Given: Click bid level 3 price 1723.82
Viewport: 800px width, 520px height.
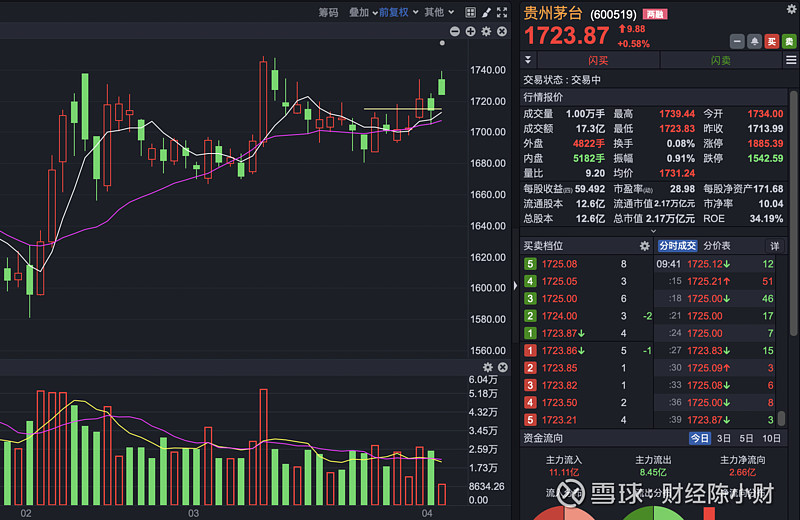Looking at the screenshot, I should 559,385.
